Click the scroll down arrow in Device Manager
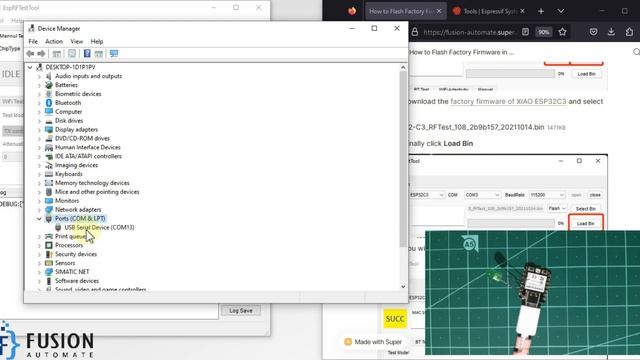 click(403, 287)
